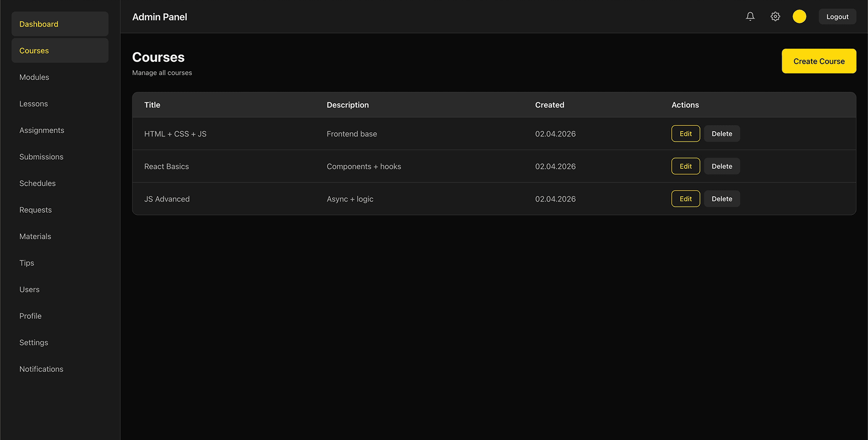The width and height of the screenshot is (868, 440).
Task: Go to your Profile page
Action: point(30,316)
